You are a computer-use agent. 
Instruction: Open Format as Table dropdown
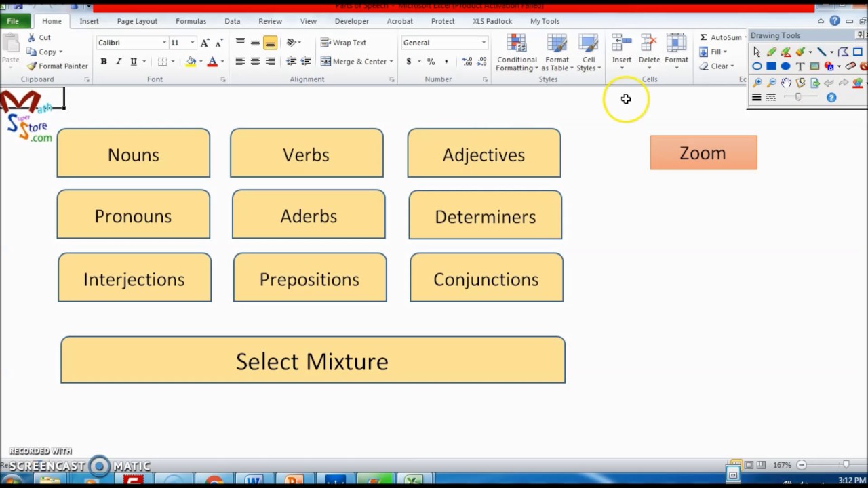click(557, 53)
